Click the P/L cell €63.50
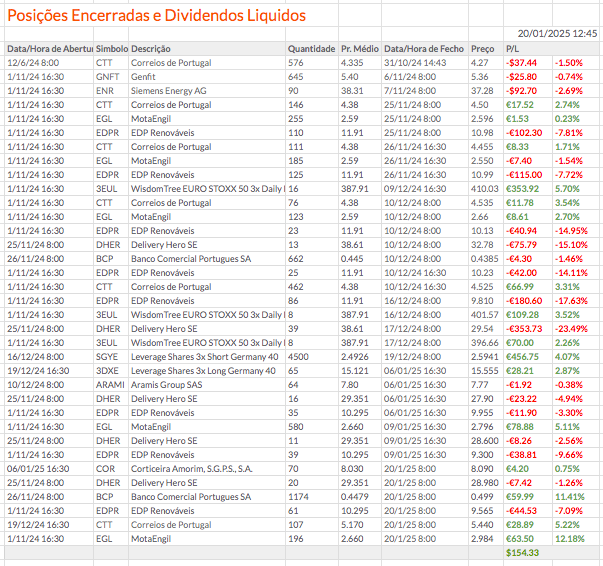 (520, 539)
